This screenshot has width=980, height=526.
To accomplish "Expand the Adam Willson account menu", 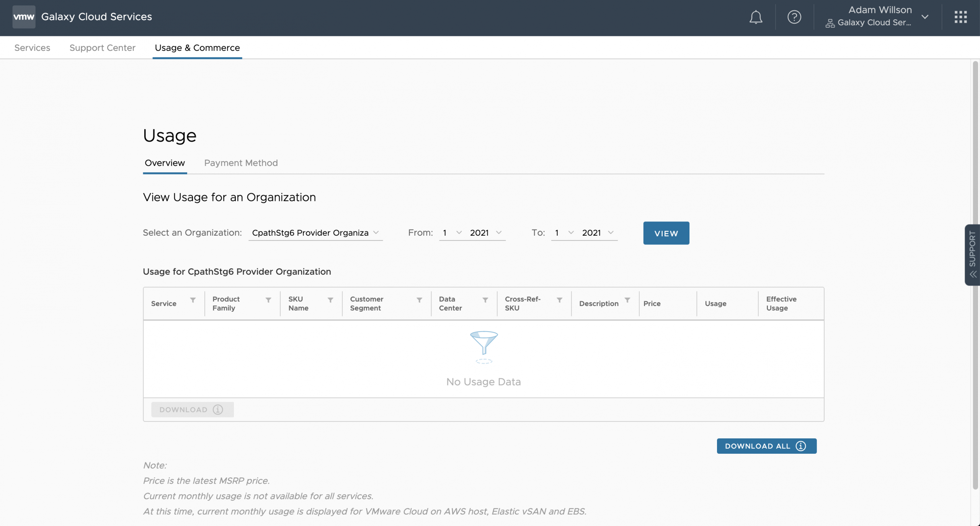I will click(925, 17).
